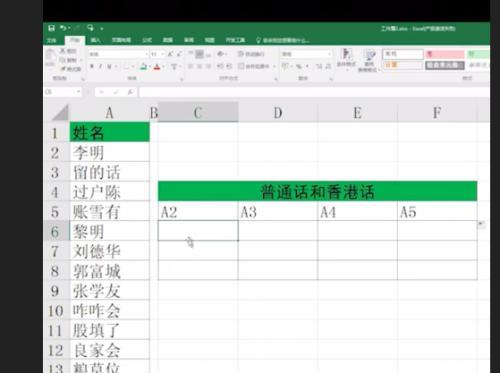Activate the Format Painter brush
This screenshot has height=373, width=500.
tap(71, 69)
